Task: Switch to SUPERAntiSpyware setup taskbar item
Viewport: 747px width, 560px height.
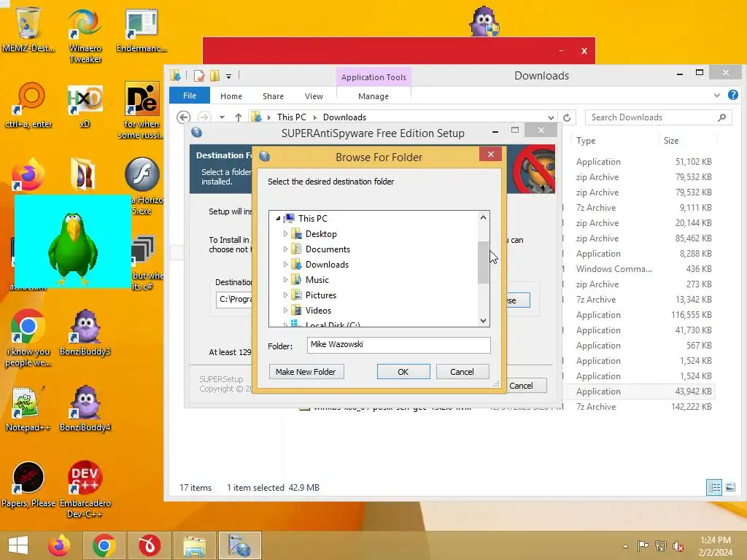Action: pos(240,545)
